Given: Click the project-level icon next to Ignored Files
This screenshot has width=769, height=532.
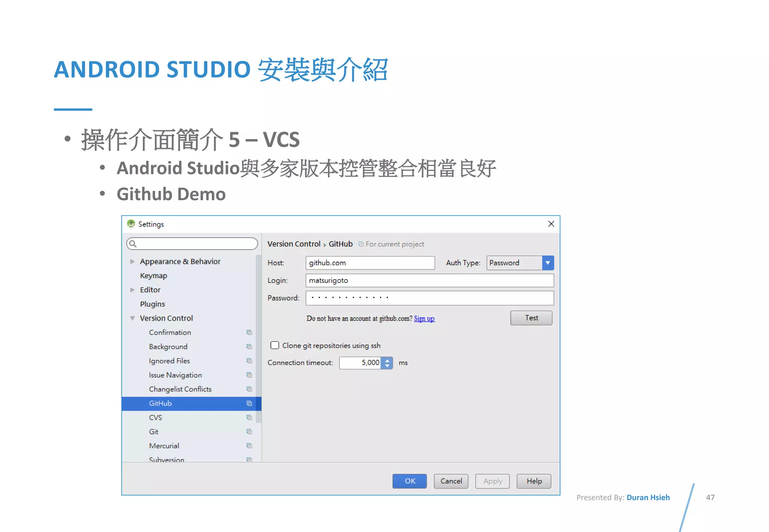Looking at the screenshot, I should [249, 361].
